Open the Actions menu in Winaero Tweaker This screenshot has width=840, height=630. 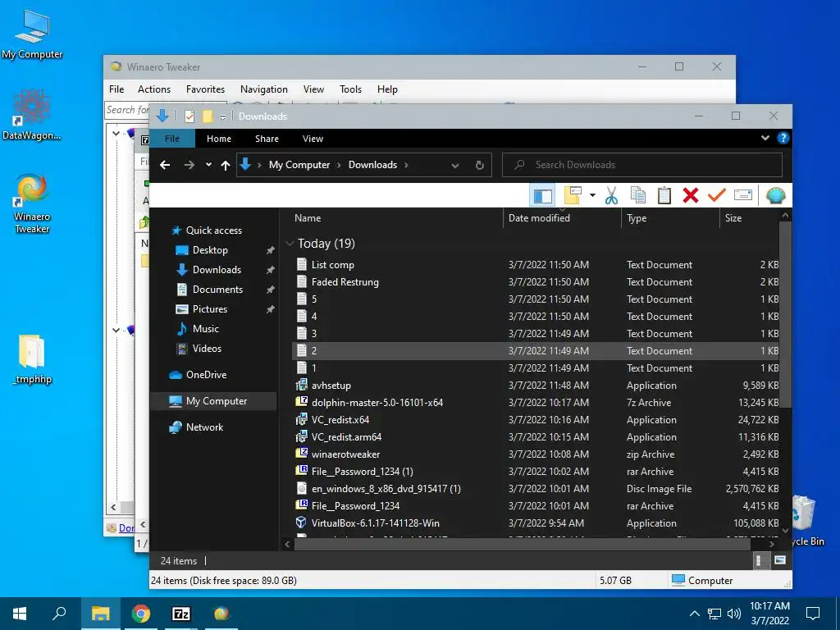click(154, 89)
